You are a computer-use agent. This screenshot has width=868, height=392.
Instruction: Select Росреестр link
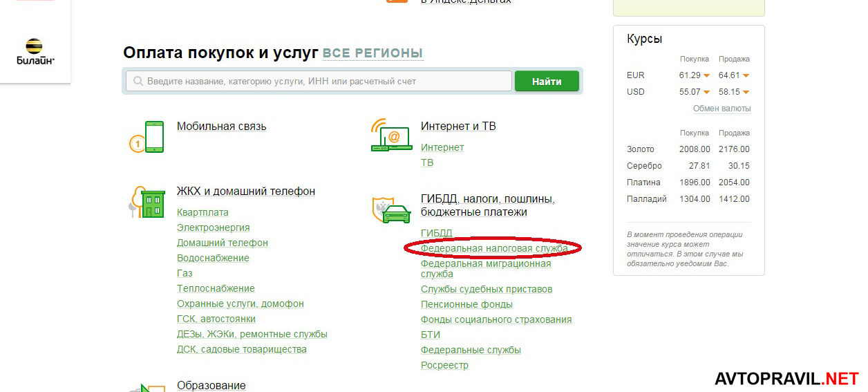click(x=444, y=365)
